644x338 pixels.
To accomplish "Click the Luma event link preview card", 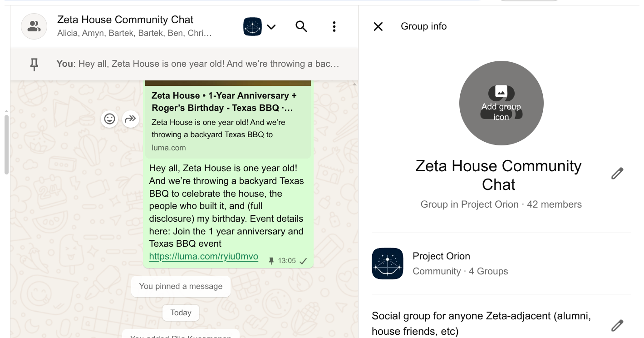I will pyautogui.click(x=228, y=121).
